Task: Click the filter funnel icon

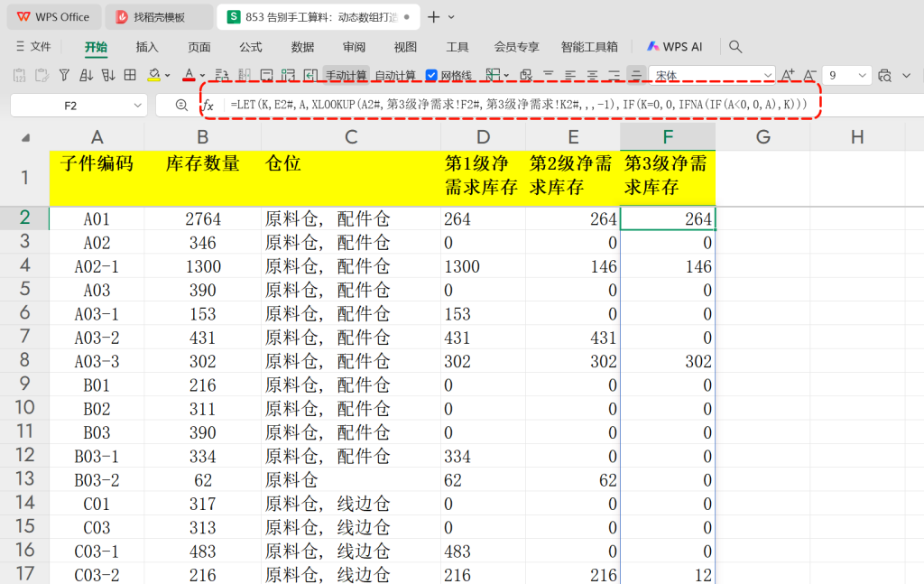Action: (x=64, y=75)
